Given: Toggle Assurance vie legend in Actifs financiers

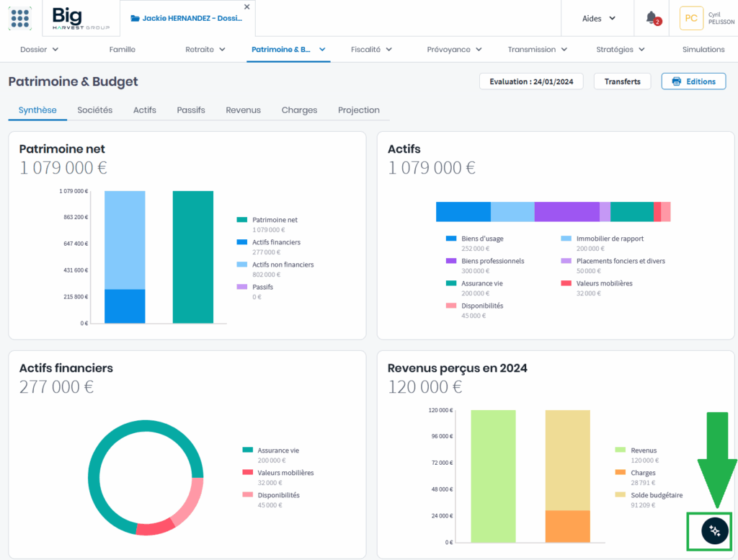Looking at the screenshot, I should [277, 450].
